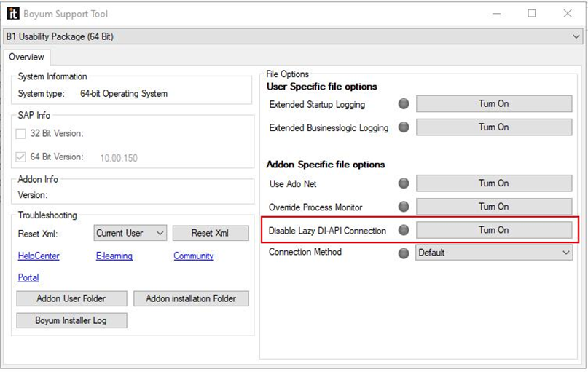Open the HelpCenter link
Screen dimensions: 588x372
pyautogui.click(x=39, y=256)
